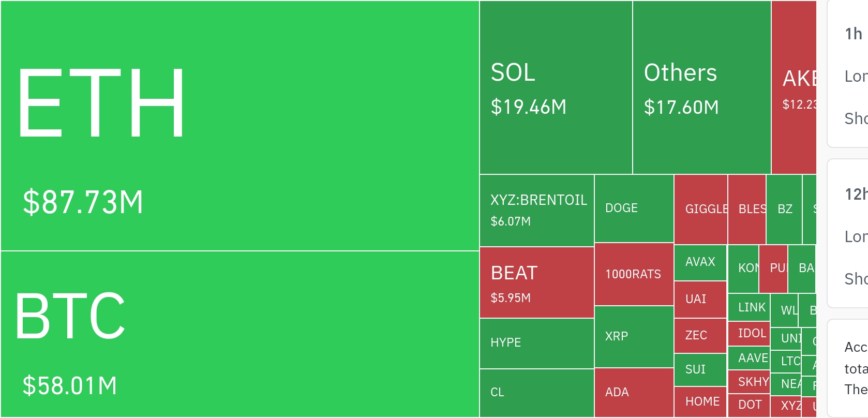Image resolution: width=868 pixels, height=418 pixels.
Task: Click the XYZ:BRENTOIL $6.07M tile
Action: [x=537, y=211]
